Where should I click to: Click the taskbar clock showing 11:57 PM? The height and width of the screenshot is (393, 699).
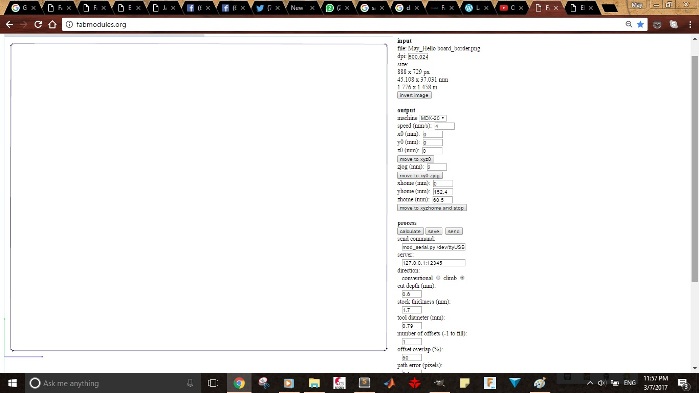[656, 383]
